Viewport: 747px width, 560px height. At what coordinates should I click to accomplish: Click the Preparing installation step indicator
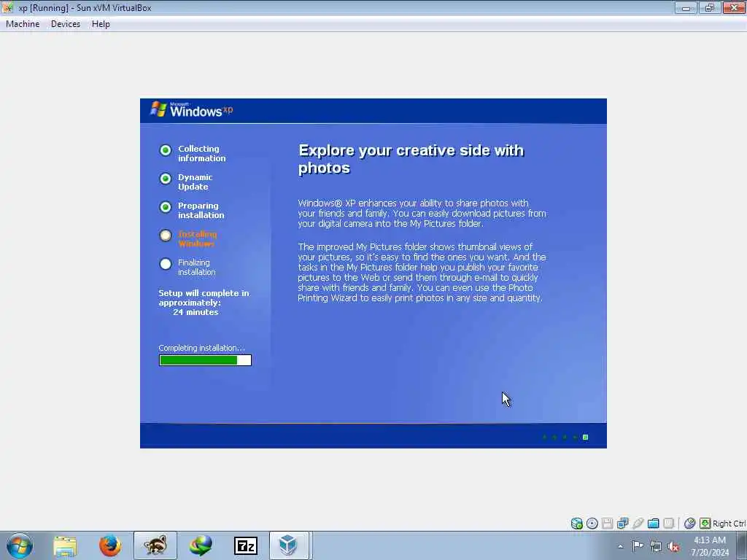(192, 210)
